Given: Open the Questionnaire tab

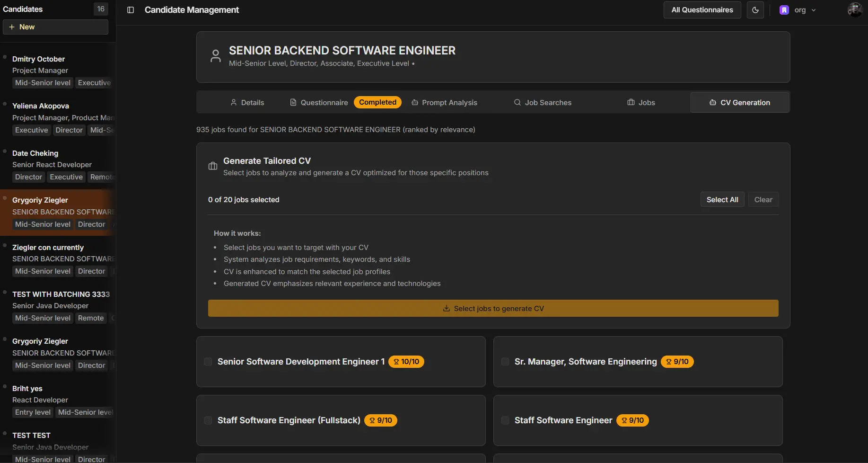Looking at the screenshot, I should tap(319, 103).
